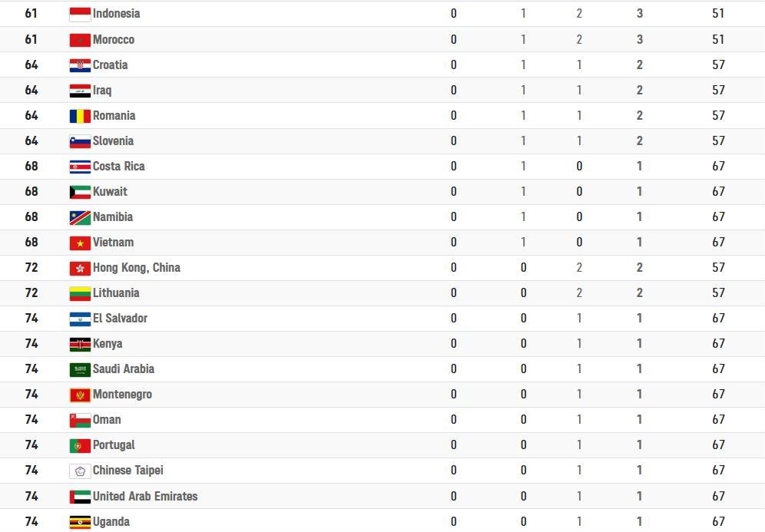Click the Indonesia flag icon

coord(80,14)
